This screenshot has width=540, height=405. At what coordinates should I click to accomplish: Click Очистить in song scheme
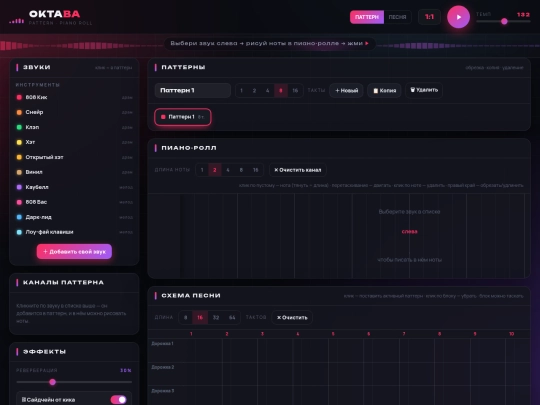tap(292, 318)
